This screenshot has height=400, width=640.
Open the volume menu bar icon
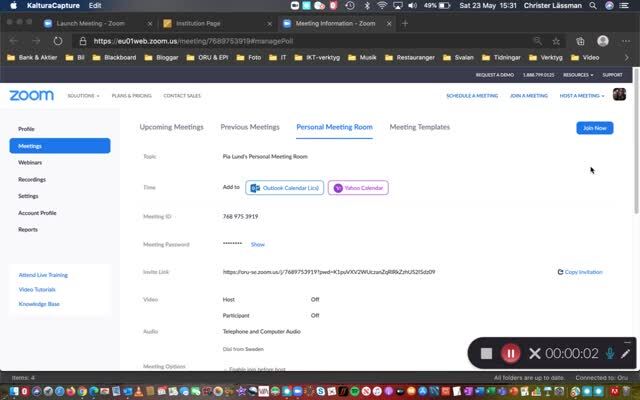tap(413, 6)
